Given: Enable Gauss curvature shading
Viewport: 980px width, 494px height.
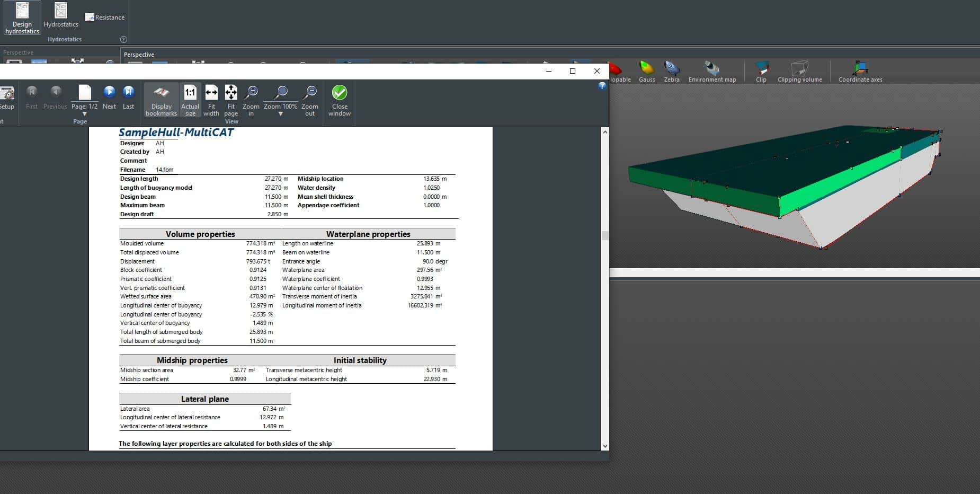Looking at the screenshot, I should 647,72.
